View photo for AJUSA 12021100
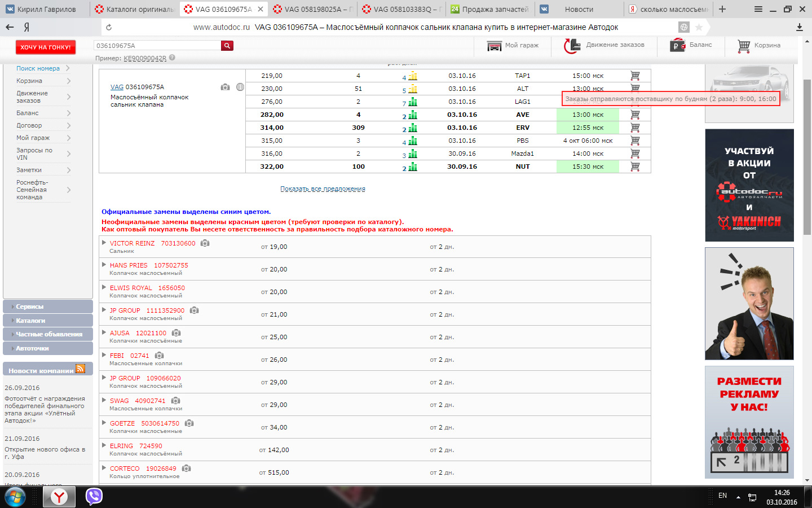The width and height of the screenshot is (812, 508). click(176, 333)
